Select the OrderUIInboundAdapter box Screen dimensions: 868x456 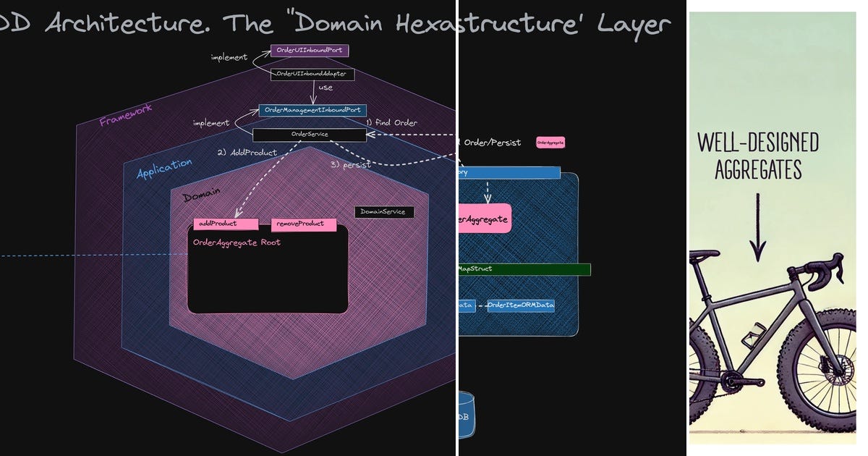tap(312, 74)
